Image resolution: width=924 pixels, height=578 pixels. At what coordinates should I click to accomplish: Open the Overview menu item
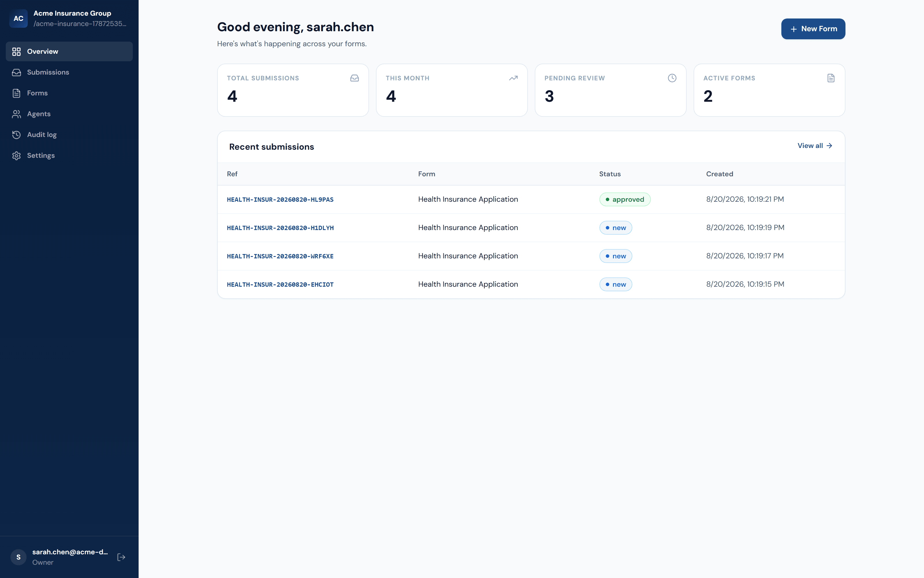tap(69, 52)
